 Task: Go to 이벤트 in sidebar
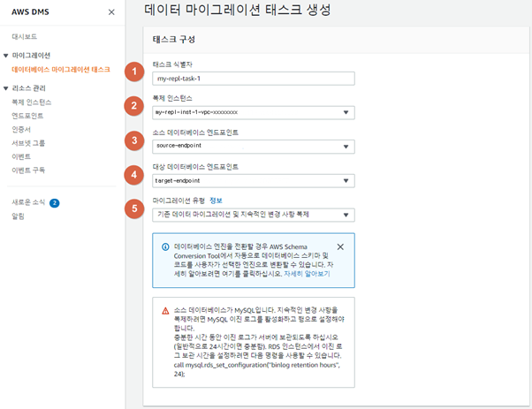(x=21, y=156)
